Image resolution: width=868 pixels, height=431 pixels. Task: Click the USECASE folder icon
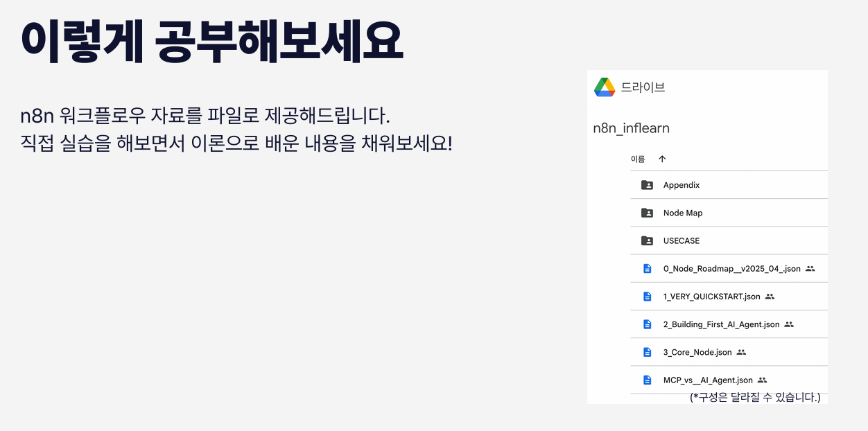tap(647, 240)
